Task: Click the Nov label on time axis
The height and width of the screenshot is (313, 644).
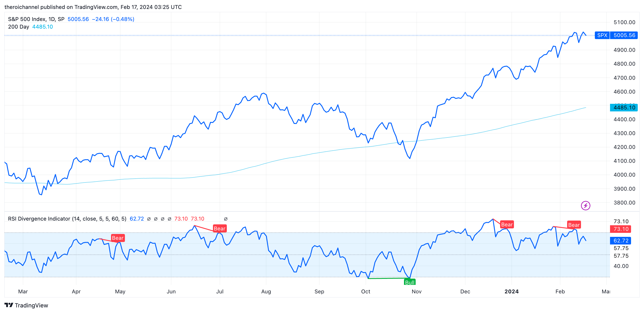Action: [x=417, y=291]
